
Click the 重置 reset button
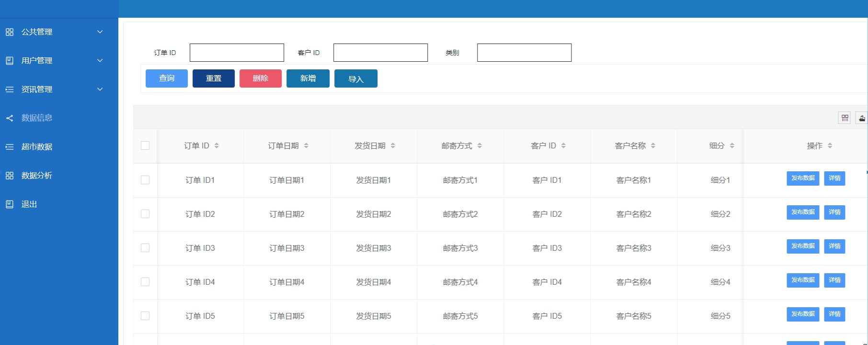[x=214, y=78]
